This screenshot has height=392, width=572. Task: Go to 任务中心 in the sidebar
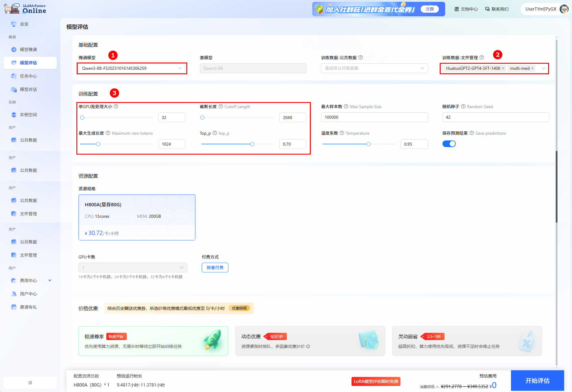coord(28,76)
